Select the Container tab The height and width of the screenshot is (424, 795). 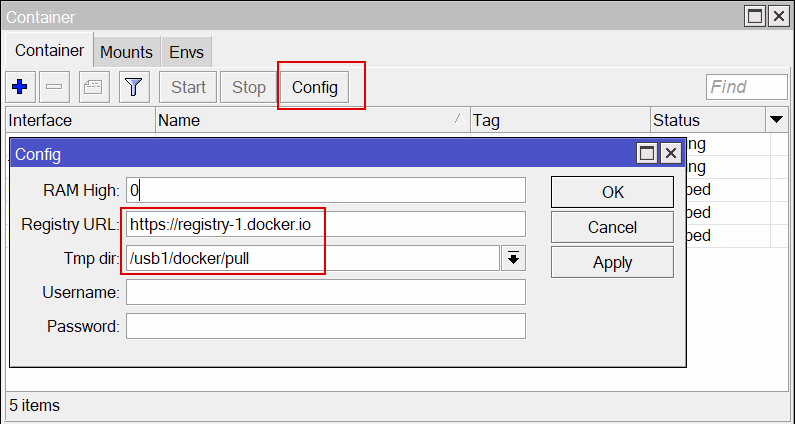(x=49, y=51)
